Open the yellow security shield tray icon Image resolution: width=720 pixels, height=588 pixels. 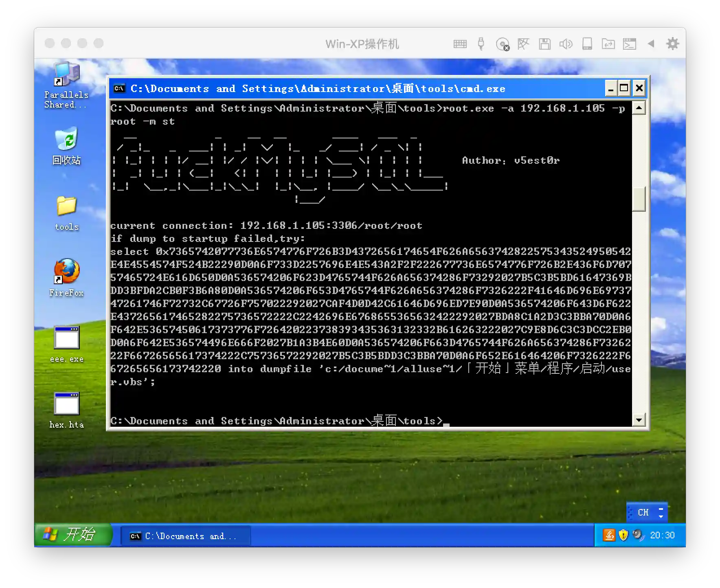[x=623, y=535]
